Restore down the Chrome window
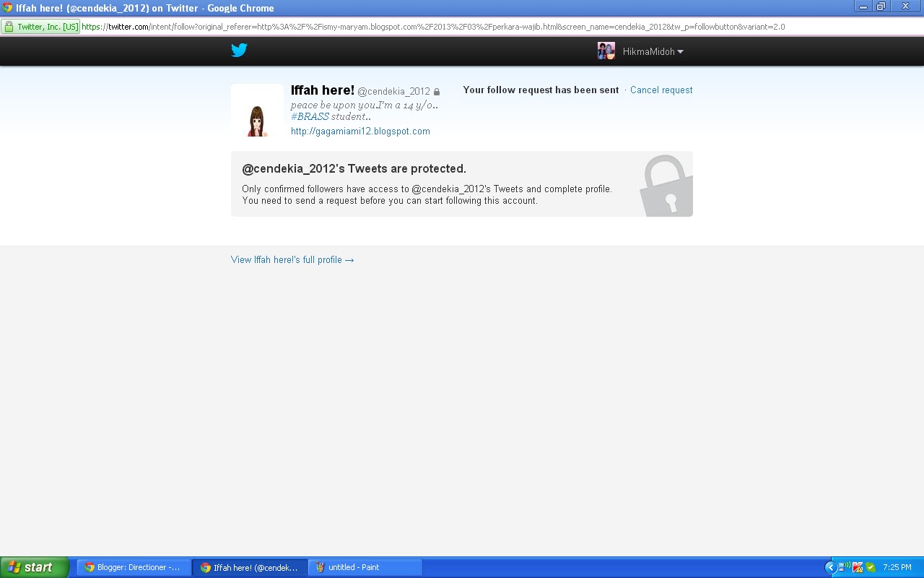This screenshot has width=924, height=578. [x=881, y=7]
